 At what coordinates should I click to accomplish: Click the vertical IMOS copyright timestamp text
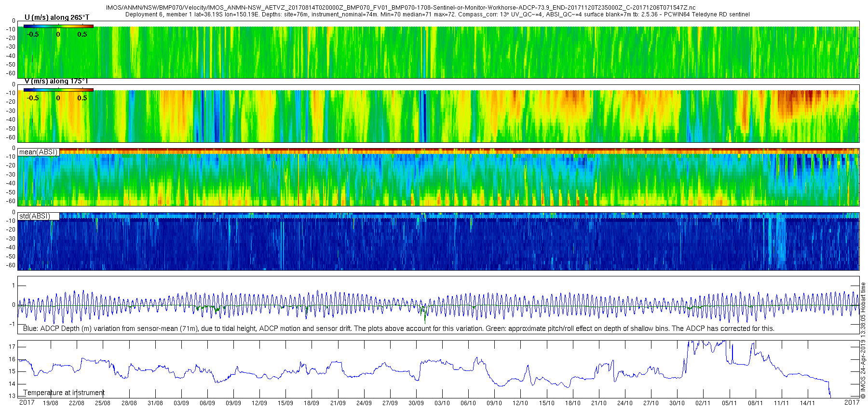point(863,340)
